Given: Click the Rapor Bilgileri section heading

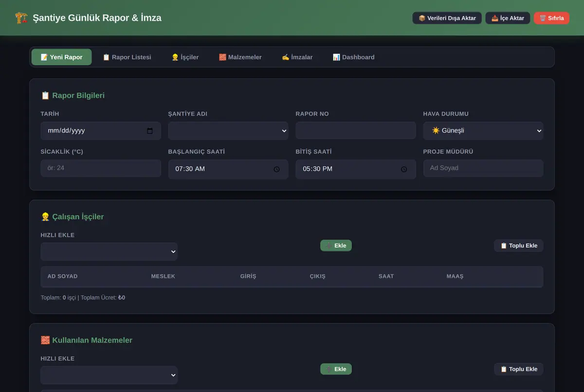Looking at the screenshot, I should tap(73, 95).
